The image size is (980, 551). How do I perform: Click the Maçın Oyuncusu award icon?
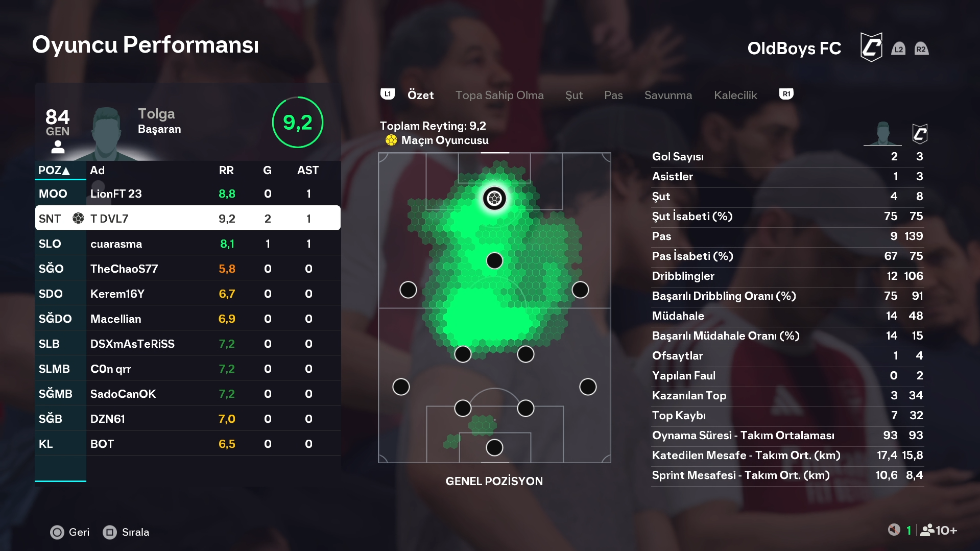pyautogui.click(x=391, y=140)
